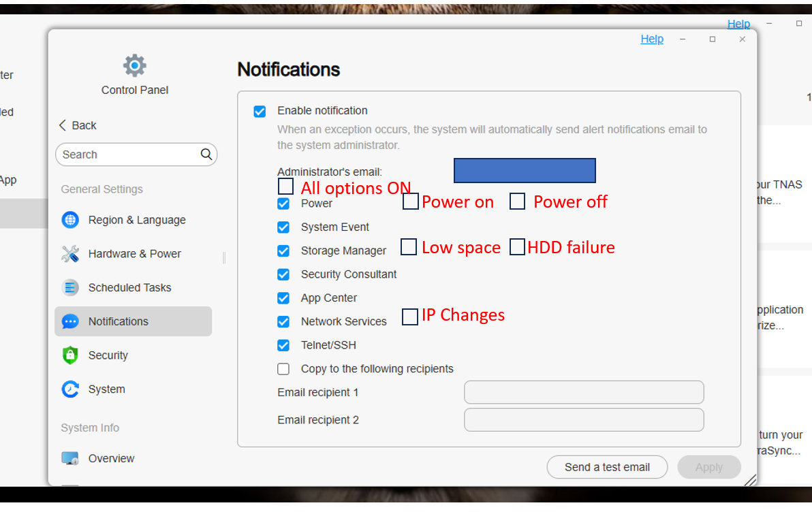Screen dimensions: 812x514
Task: Click the window resize grip corner
Action: click(750, 481)
